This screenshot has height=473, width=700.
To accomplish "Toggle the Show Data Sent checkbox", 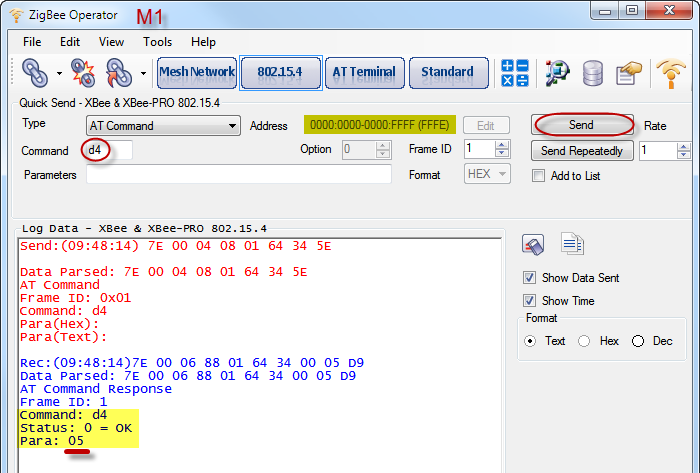I will pos(529,278).
